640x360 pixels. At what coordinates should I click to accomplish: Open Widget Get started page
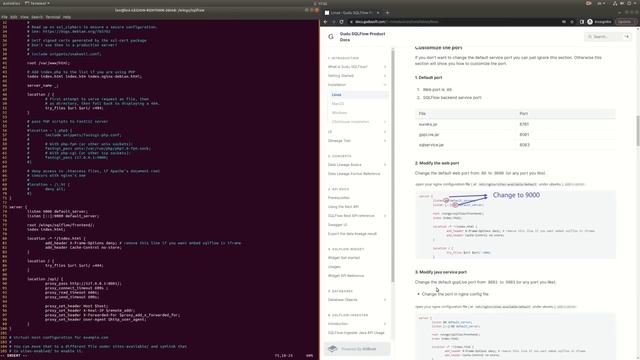pos(344,258)
